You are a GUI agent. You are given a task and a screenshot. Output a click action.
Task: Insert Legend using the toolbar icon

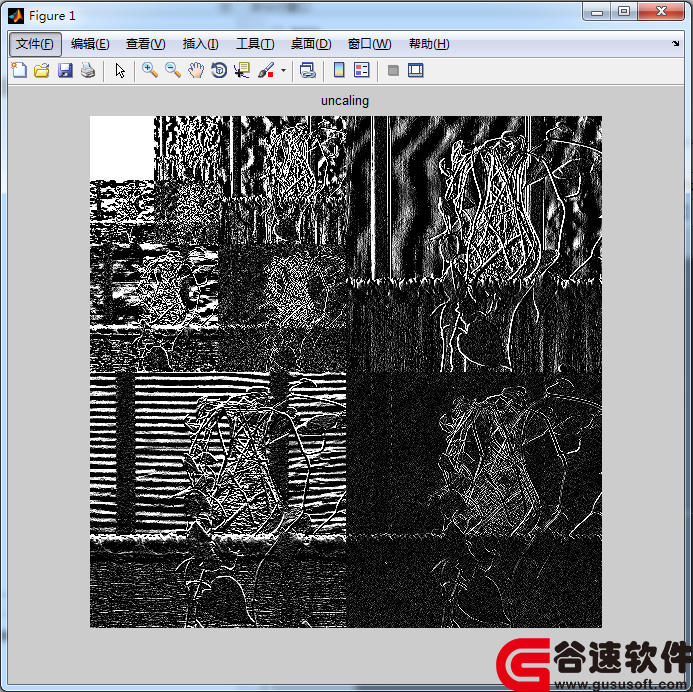[x=362, y=70]
